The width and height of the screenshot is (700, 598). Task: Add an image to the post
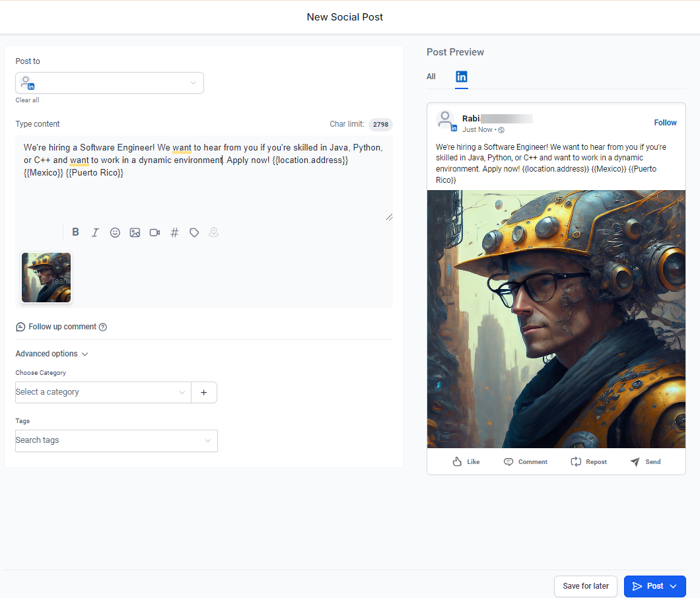pyautogui.click(x=135, y=232)
